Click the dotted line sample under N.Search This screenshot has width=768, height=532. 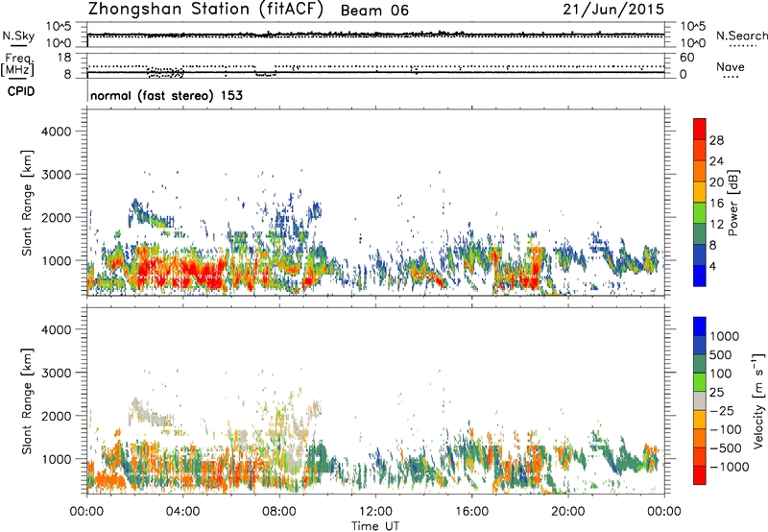743,46
